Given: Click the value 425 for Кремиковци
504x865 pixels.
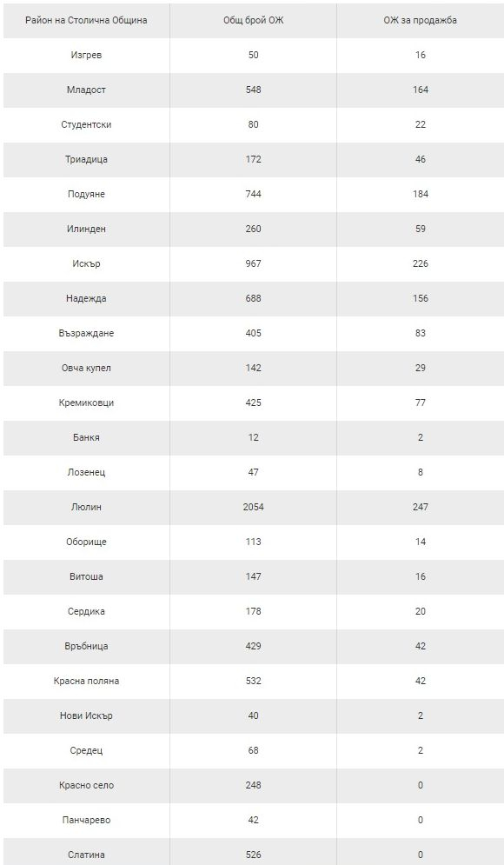Looking at the screenshot, I should (x=253, y=403).
